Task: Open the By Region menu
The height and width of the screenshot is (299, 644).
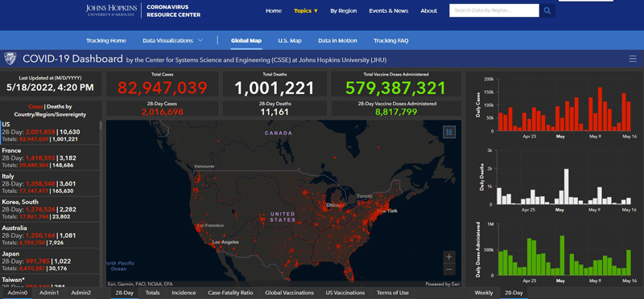Action: coord(344,11)
